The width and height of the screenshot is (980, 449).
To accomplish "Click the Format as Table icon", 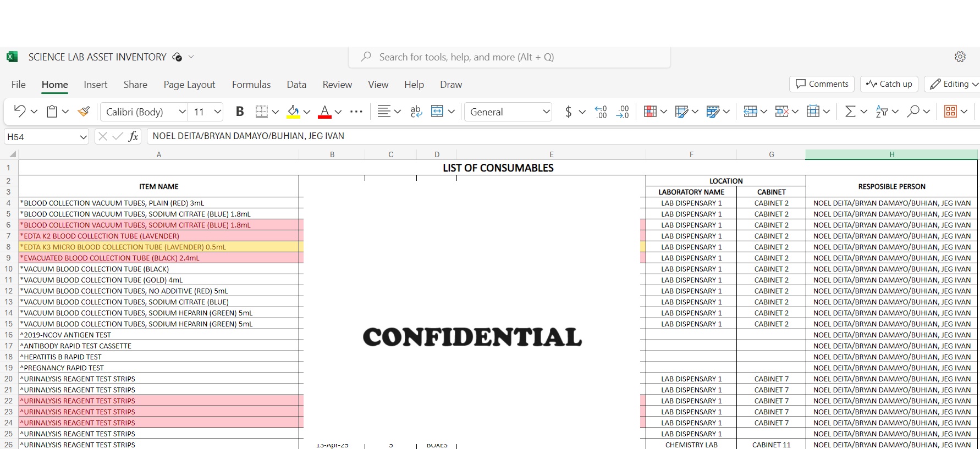I will [x=681, y=112].
